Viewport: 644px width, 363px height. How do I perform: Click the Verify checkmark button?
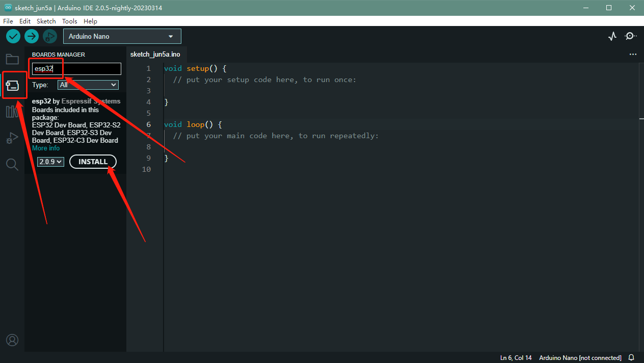tap(13, 36)
